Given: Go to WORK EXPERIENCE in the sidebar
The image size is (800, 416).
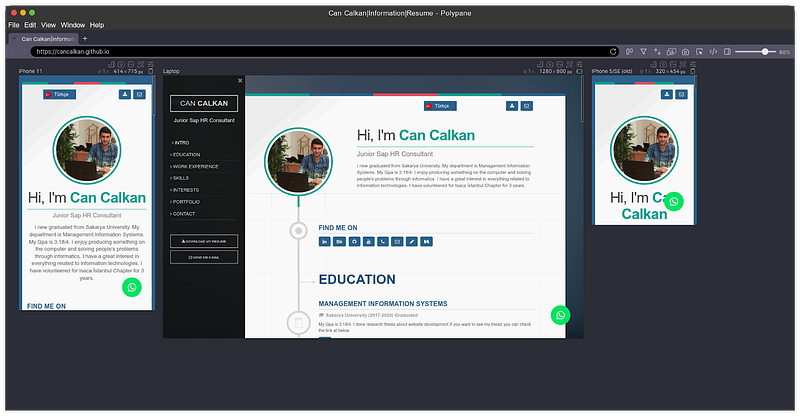Looking at the screenshot, I should (195, 166).
